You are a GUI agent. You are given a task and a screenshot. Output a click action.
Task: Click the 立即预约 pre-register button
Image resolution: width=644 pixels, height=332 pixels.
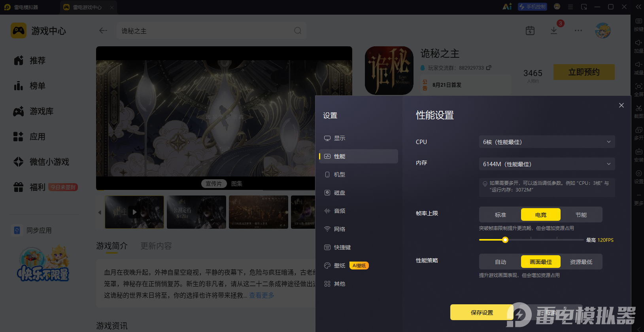coord(584,72)
